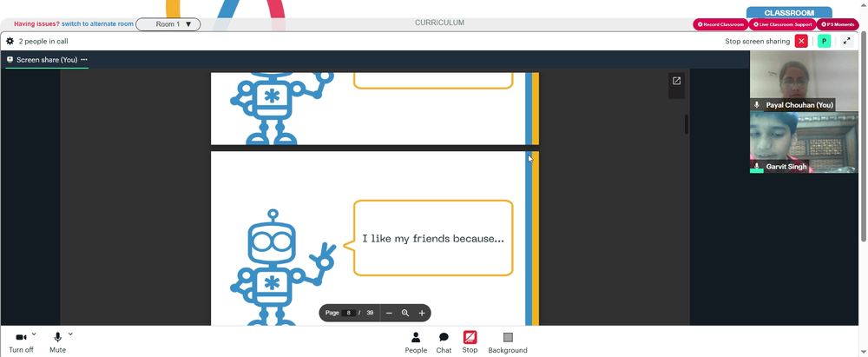
Task: Click the magnifier zoom reset icon
Action: click(405, 314)
